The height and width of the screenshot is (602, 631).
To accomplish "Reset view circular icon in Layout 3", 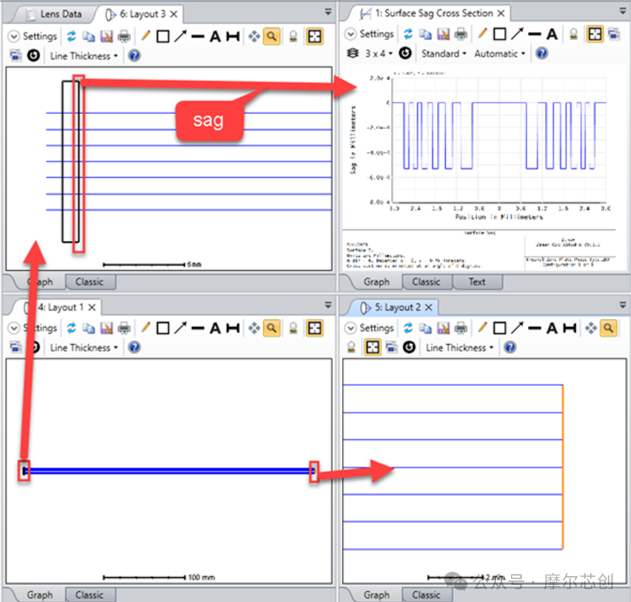I will pyautogui.click(x=33, y=55).
